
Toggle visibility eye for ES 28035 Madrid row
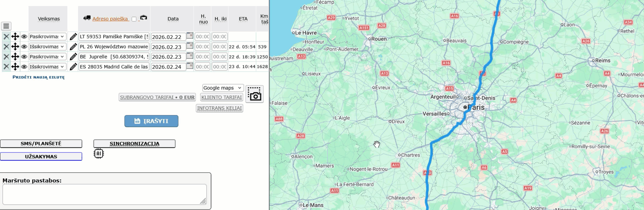tap(24, 67)
